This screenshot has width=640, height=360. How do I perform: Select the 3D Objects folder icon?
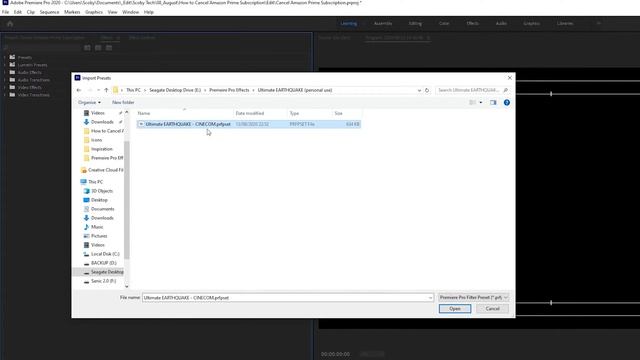pos(87,191)
